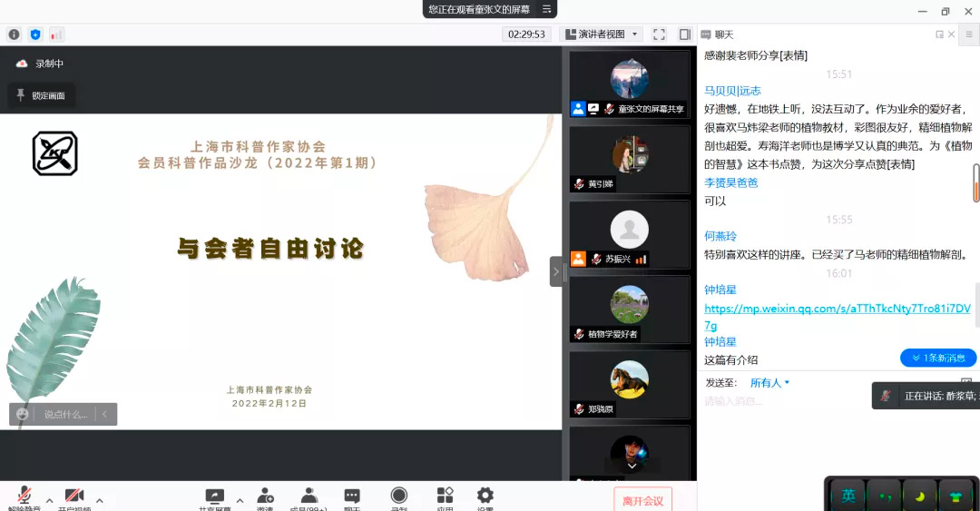Image resolution: width=980 pixels, height=511 pixels.
Task: Open the 所有人 recipient dropdown
Action: (770, 383)
